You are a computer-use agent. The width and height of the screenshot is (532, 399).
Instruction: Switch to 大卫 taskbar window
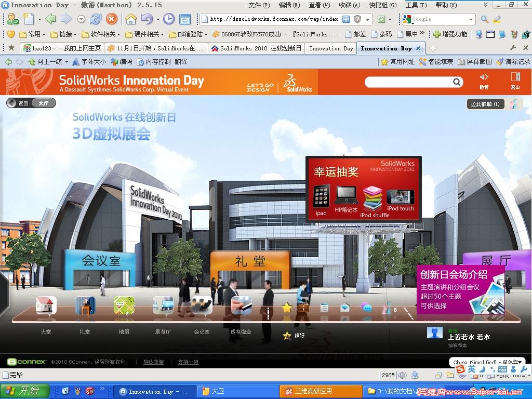click(239, 392)
